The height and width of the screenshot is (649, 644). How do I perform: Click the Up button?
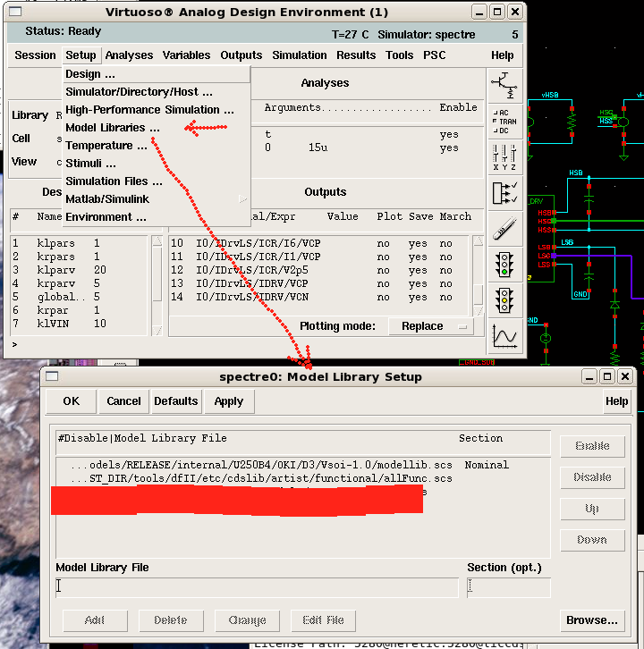(592, 509)
